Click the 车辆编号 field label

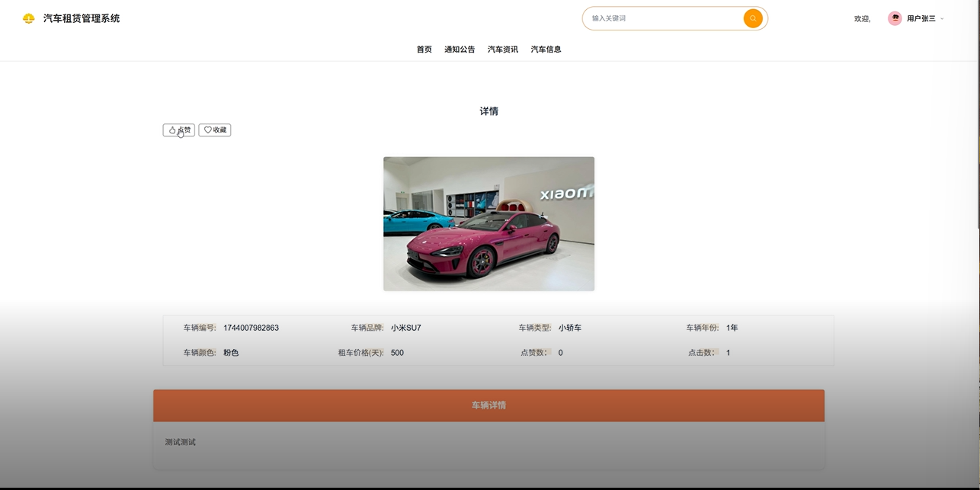click(200, 328)
